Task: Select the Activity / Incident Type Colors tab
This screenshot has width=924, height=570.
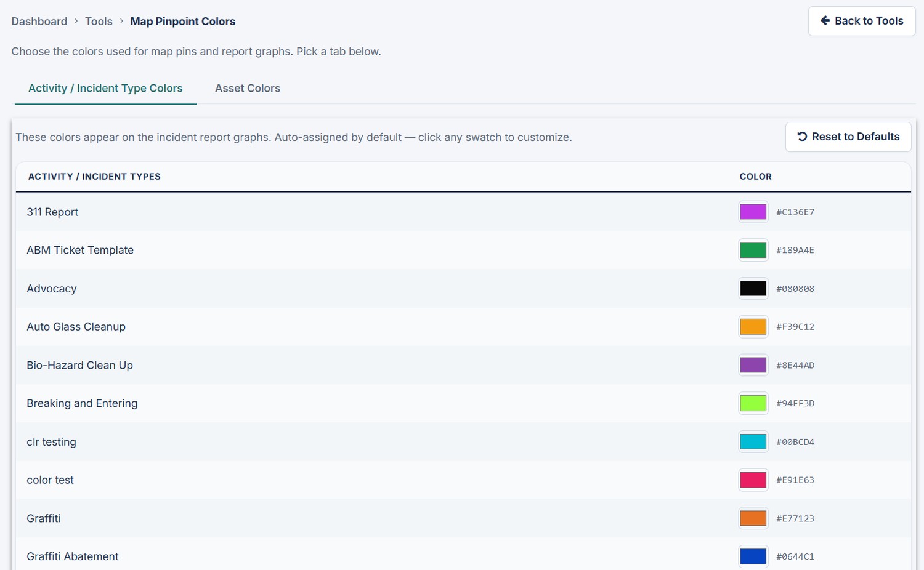Action: pos(105,88)
